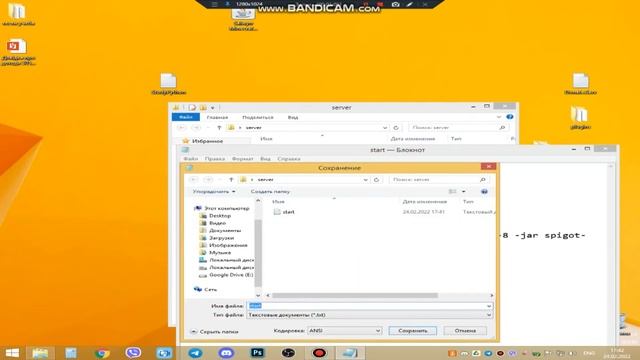
Task: Open Упорядочить menu in save dialog
Action: tap(213, 191)
